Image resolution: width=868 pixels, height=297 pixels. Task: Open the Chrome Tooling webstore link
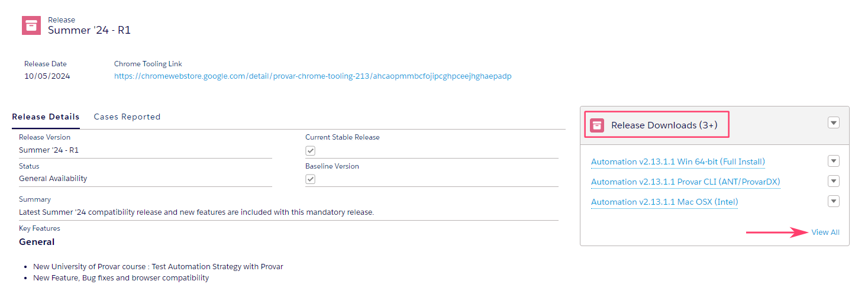pos(313,76)
